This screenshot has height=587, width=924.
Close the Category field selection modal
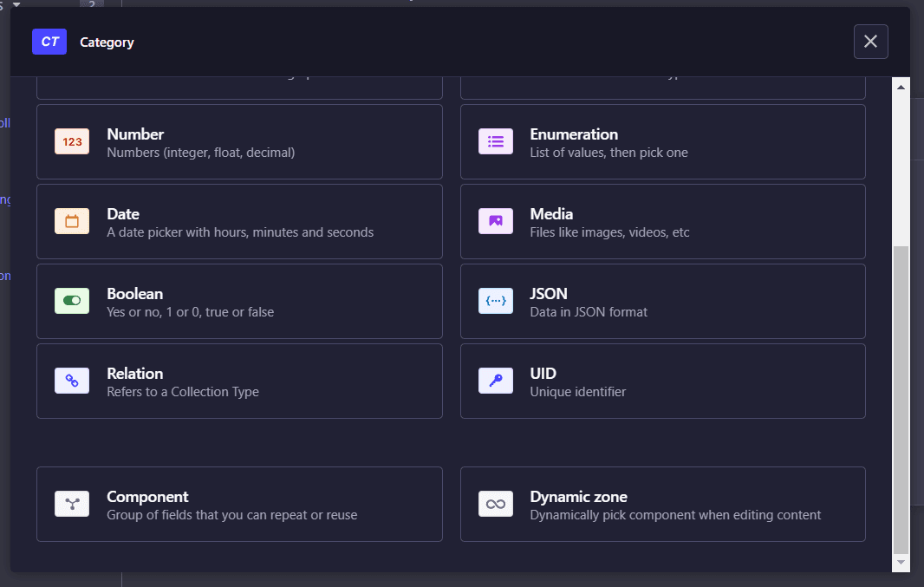[x=870, y=42]
